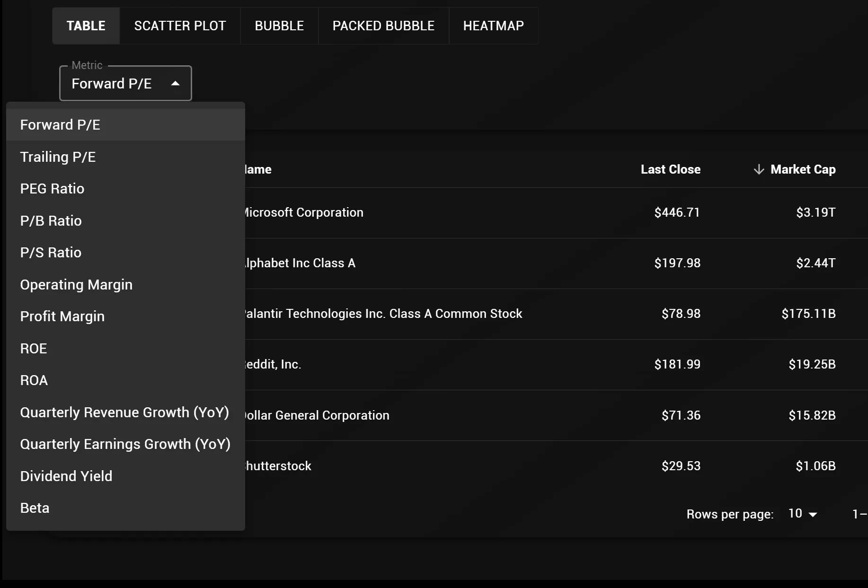Click Dollar General's $71.36 last close
This screenshot has width=868, height=588.
click(x=681, y=415)
